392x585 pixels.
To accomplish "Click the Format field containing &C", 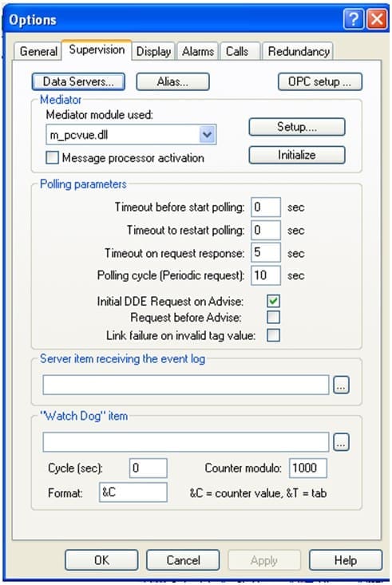I will [x=133, y=492].
